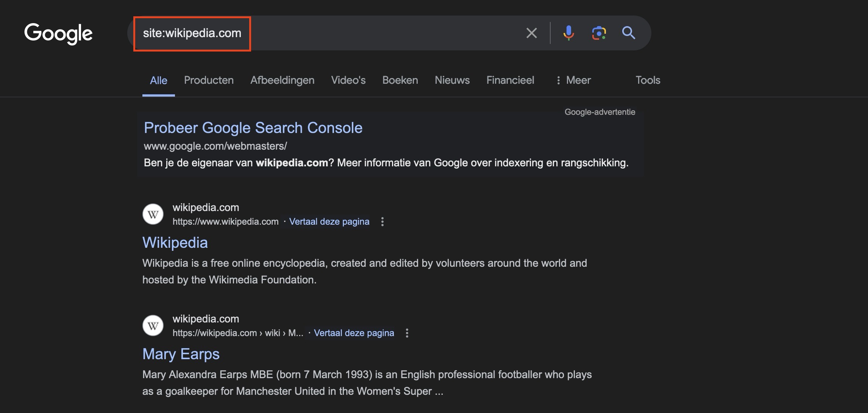The image size is (868, 413).
Task: Click wikipedia.com › wiki breadcrumb of Mary Earps
Action: [x=238, y=333]
